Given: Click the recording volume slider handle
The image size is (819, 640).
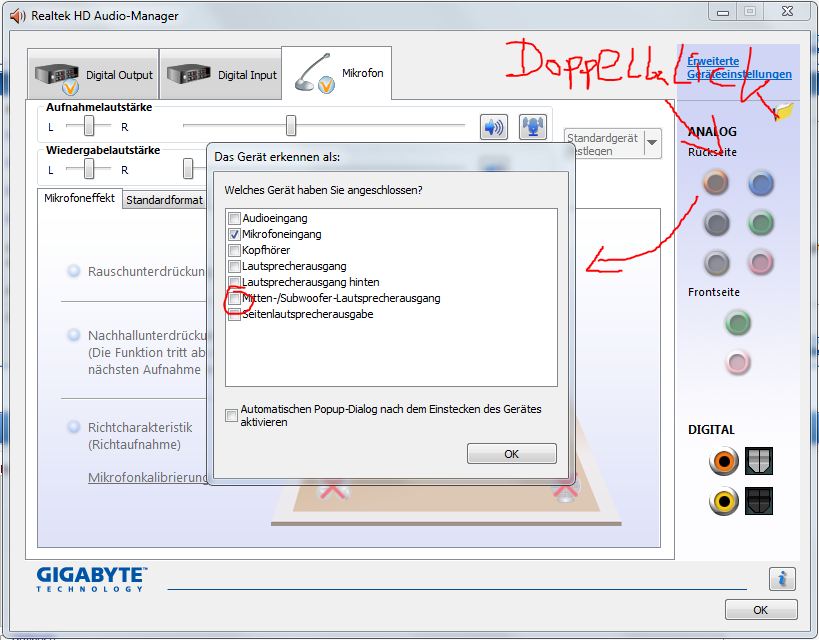Looking at the screenshot, I should tap(291, 125).
